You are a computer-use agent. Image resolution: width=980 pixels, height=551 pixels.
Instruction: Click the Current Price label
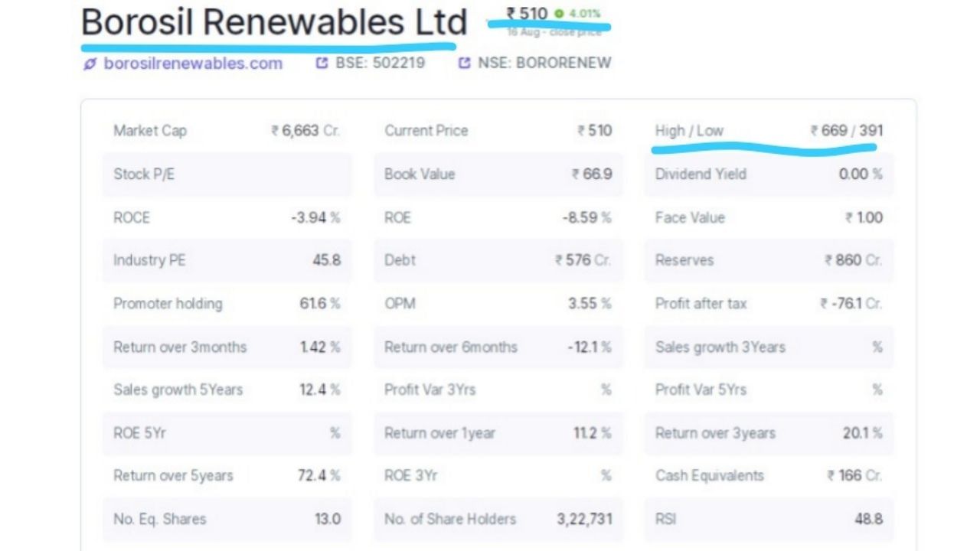pyautogui.click(x=426, y=131)
